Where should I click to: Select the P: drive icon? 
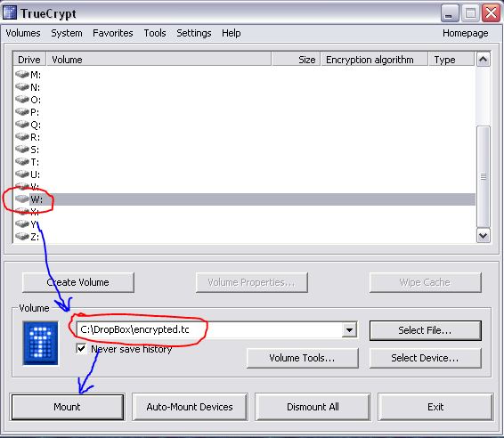point(22,112)
